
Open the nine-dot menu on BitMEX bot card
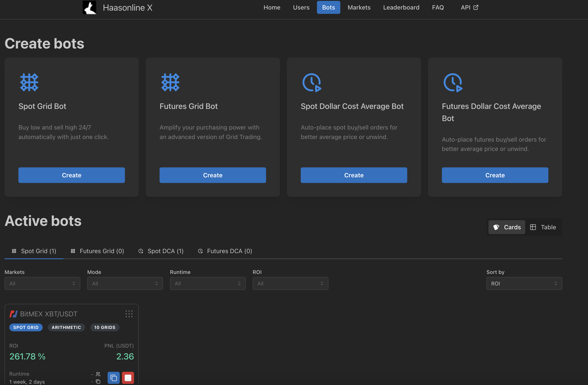(x=129, y=314)
